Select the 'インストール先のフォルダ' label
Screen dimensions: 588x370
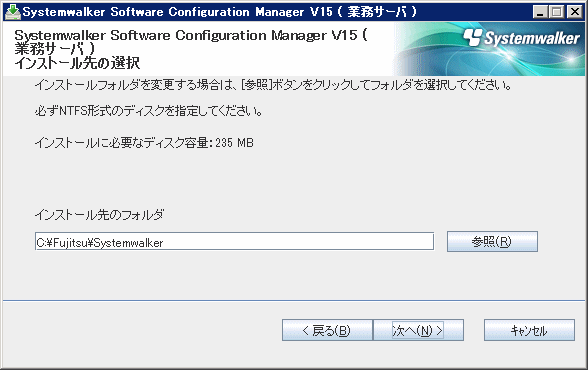click(99, 215)
